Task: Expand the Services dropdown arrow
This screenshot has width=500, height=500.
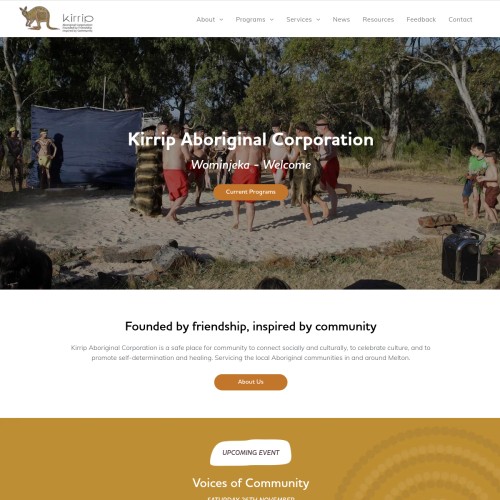Action: [318, 20]
